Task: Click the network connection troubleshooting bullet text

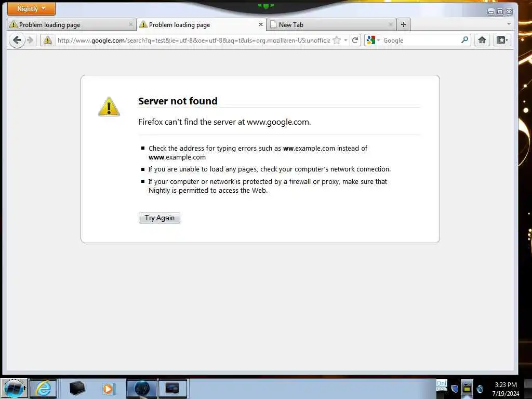Action: click(x=270, y=169)
